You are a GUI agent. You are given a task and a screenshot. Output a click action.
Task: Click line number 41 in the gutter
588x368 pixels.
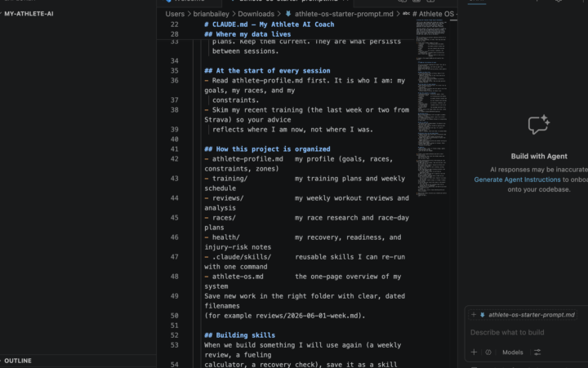[x=175, y=149]
